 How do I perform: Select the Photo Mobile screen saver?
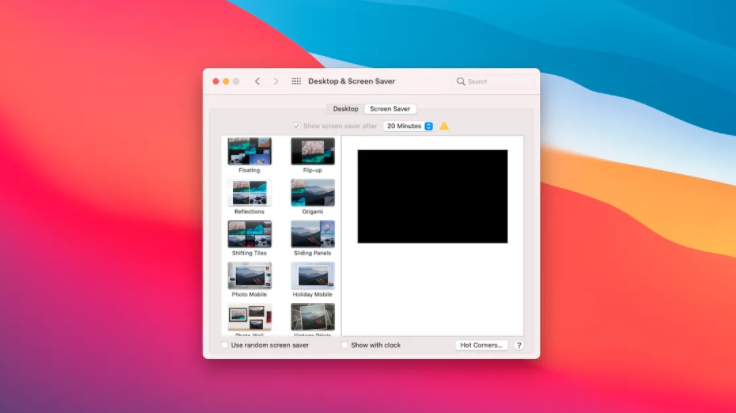[249, 275]
